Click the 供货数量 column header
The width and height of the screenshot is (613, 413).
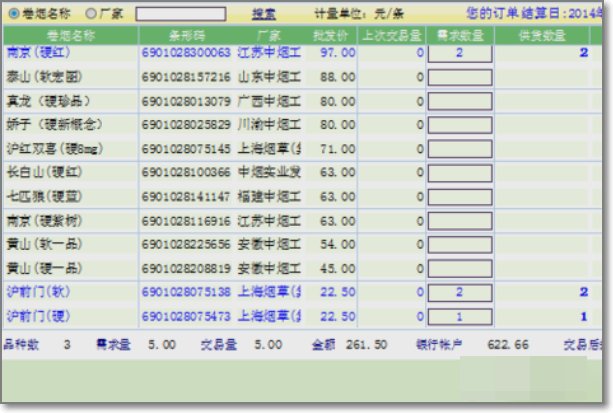[x=542, y=36]
